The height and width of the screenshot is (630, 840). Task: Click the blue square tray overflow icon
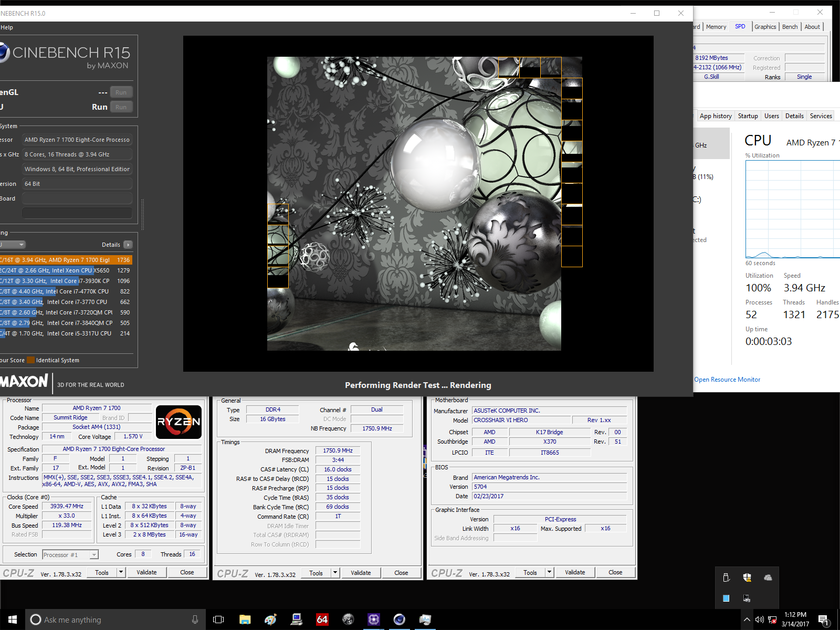726,598
